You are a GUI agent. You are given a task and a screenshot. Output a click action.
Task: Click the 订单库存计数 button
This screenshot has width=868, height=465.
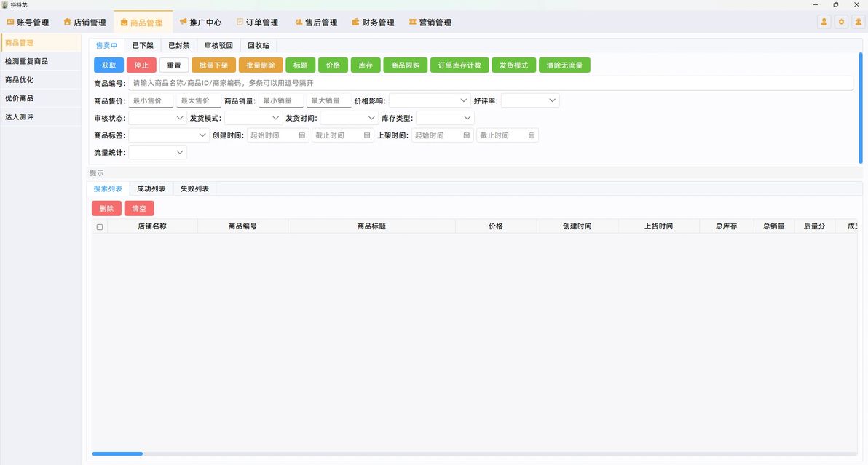(459, 65)
